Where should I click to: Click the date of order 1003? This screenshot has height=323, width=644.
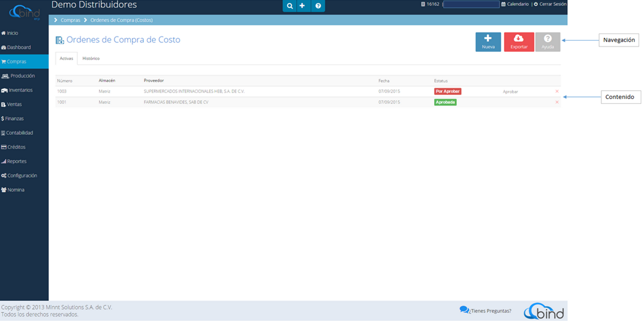[389, 91]
